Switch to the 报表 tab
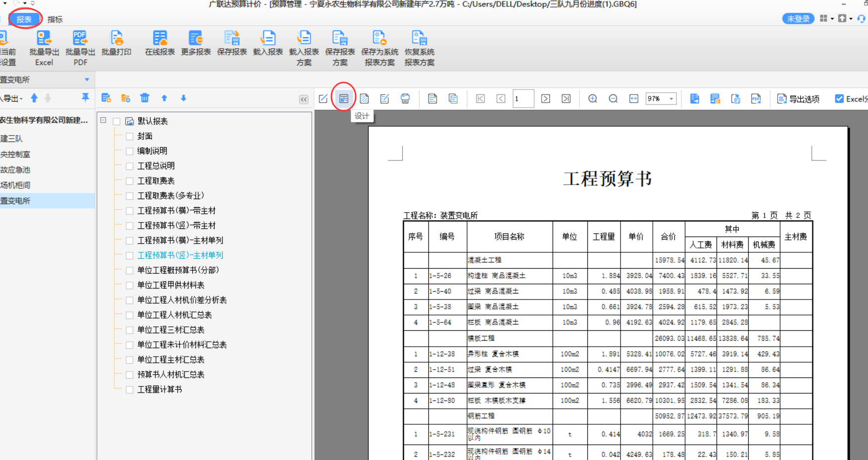The height and width of the screenshot is (460, 868). (x=24, y=19)
